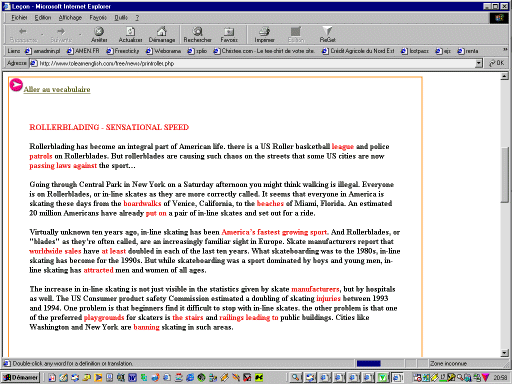The image size is (512, 384).
Task: Open the lostpass links bar shortcut
Action: pos(415,51)
